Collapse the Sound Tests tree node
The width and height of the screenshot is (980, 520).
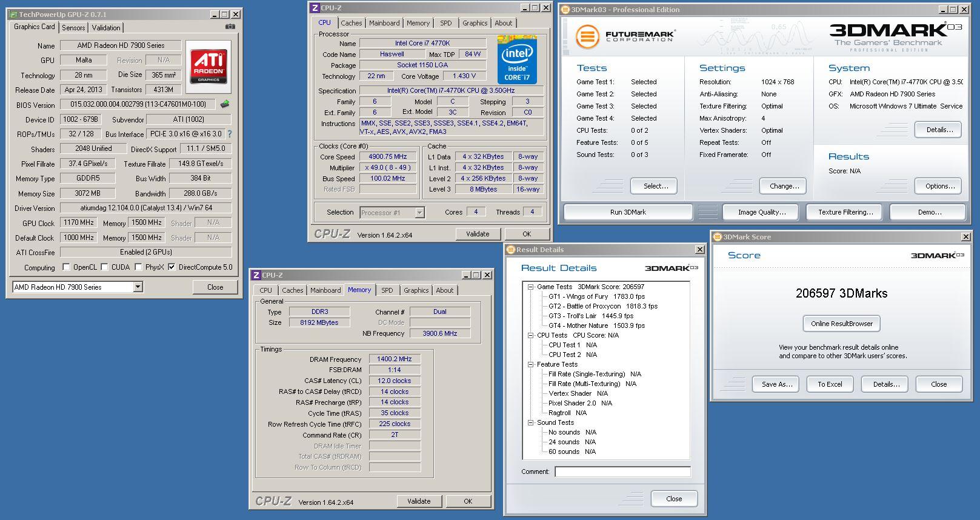coord(530,422)
